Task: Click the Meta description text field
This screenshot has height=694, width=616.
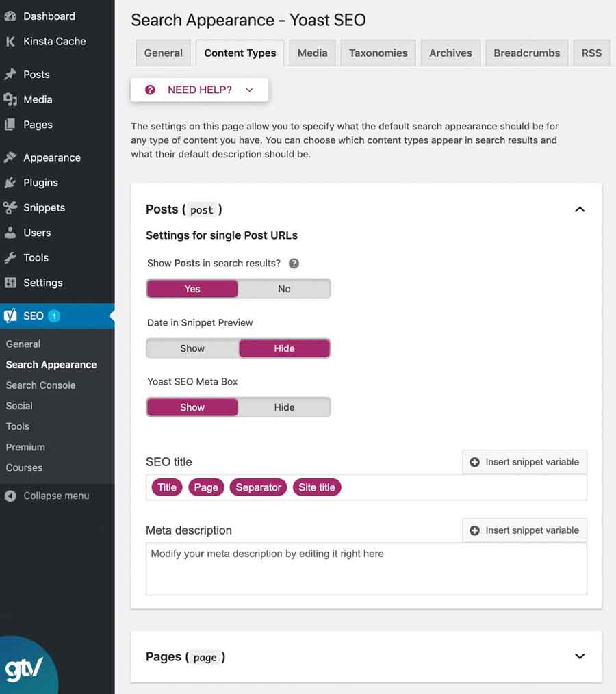Action: [366, 569]
